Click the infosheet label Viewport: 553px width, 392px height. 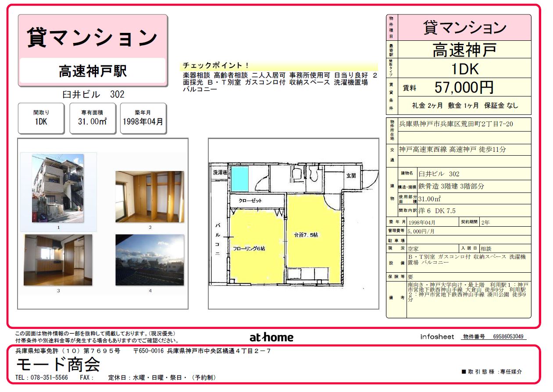point(437,337)
